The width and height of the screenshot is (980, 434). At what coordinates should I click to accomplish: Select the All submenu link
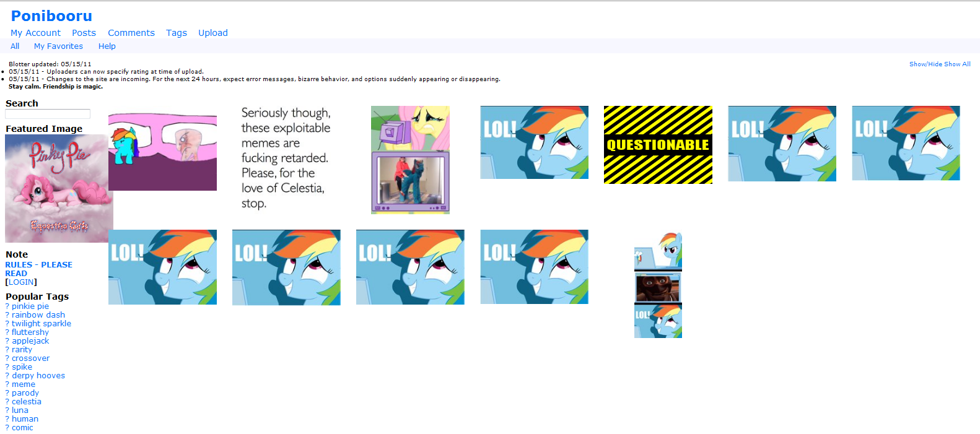click(15, 46)
